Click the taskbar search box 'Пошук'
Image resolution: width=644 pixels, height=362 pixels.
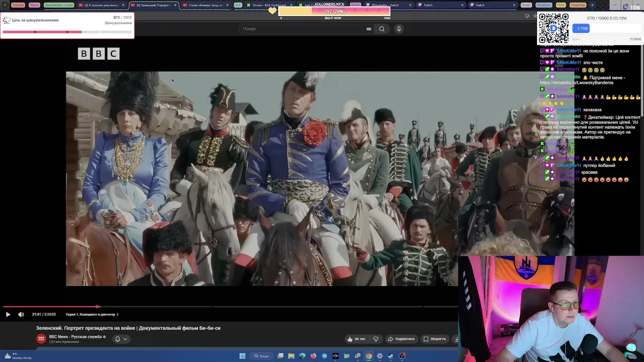pos(262,356)
